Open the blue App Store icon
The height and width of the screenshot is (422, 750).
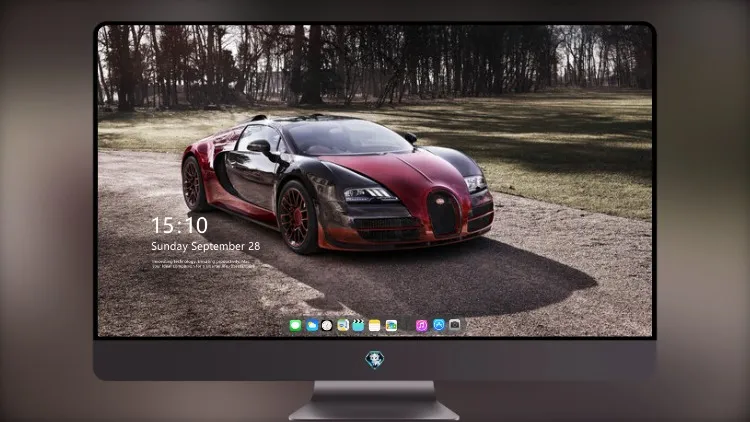(x=439, y=325)
